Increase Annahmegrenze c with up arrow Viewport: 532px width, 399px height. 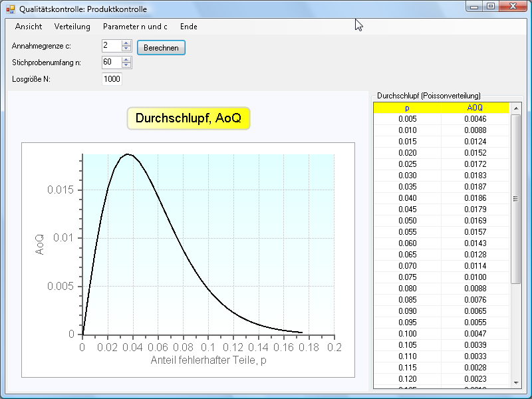tap(126, 43)
